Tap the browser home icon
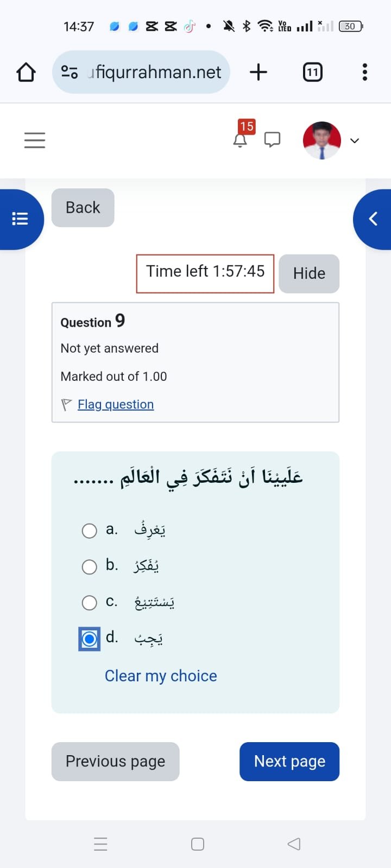The width and height of the screenshot is (391, 868). (x=26, y=72)
